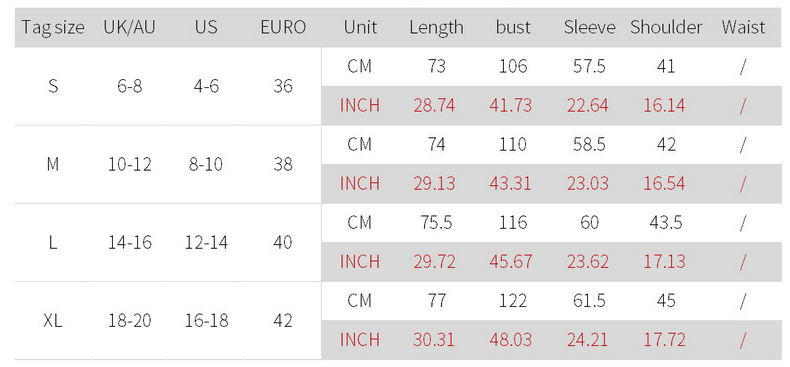Select the Shoulder column header
The height and width of the screenshot is (367, 790).
(x=666, y=27)
